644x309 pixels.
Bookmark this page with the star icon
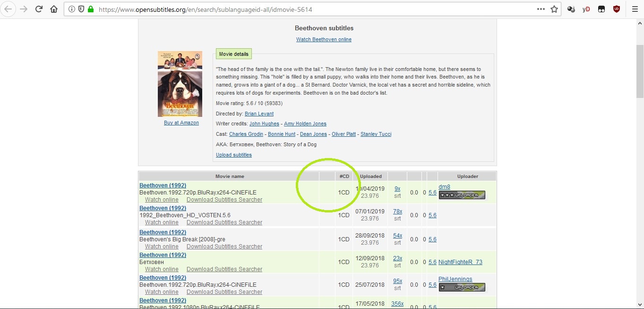tap(554, 9)
